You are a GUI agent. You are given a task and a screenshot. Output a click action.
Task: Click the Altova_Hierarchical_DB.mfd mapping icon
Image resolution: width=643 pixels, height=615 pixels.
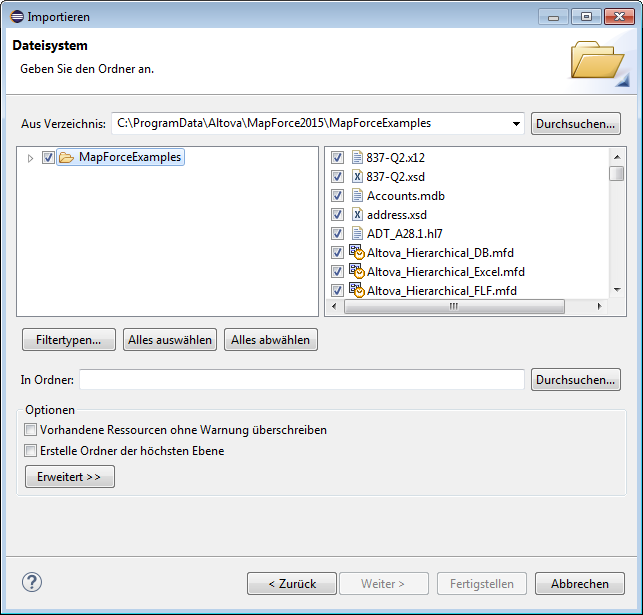(356, 252)
